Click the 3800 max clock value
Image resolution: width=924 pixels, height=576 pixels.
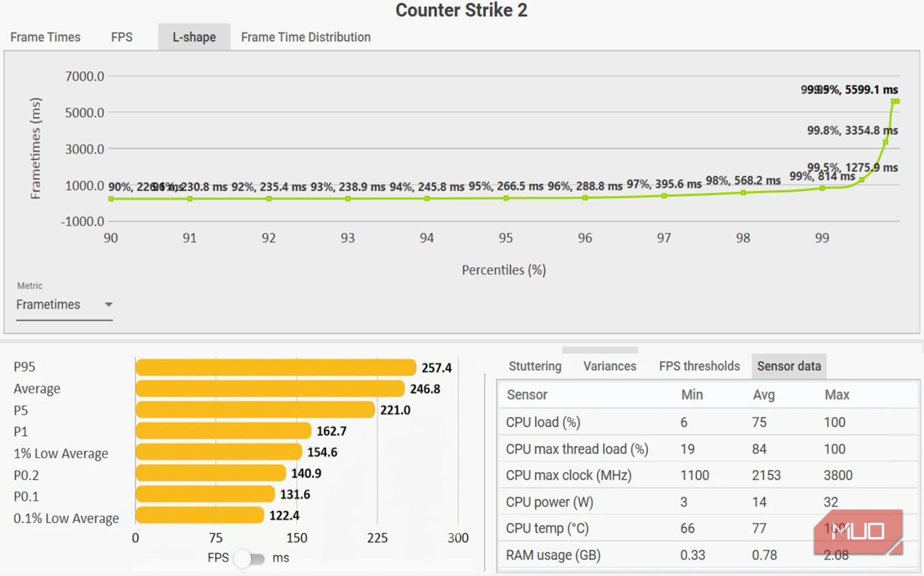[x=838, y=475]
